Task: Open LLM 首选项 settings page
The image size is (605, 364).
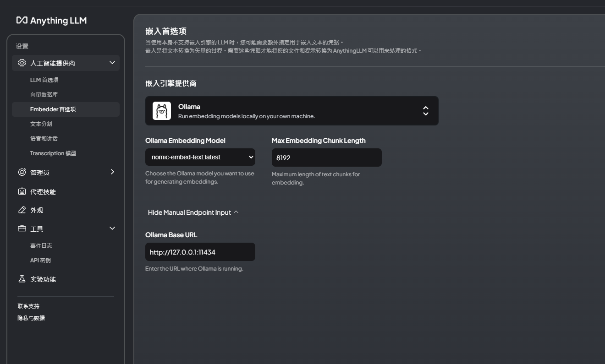Action: click(44, 80)
